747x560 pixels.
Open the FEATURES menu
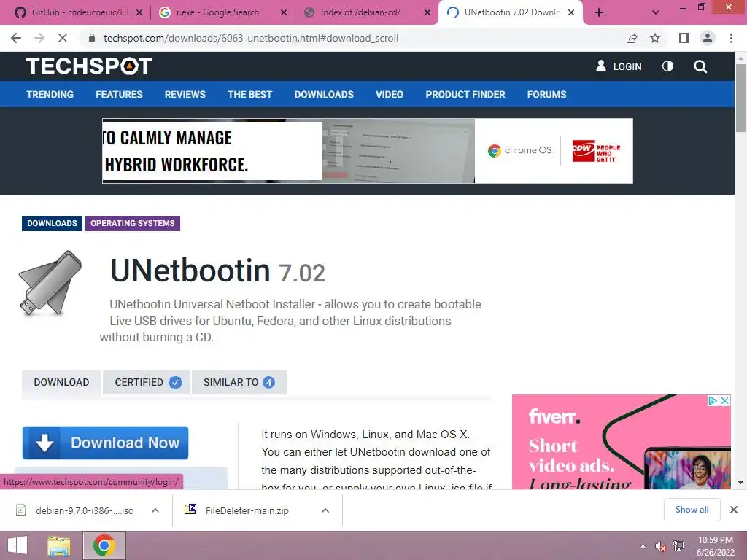pyautogui.click(x=119, y=94)
